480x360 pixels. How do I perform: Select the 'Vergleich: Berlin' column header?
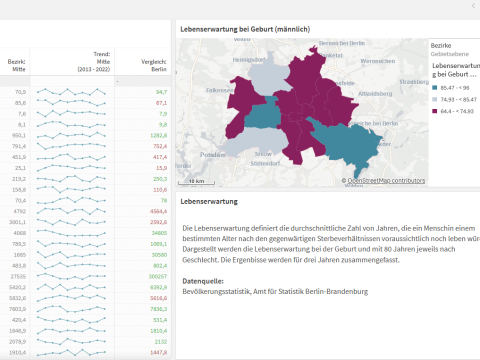[x=154, y=65]
